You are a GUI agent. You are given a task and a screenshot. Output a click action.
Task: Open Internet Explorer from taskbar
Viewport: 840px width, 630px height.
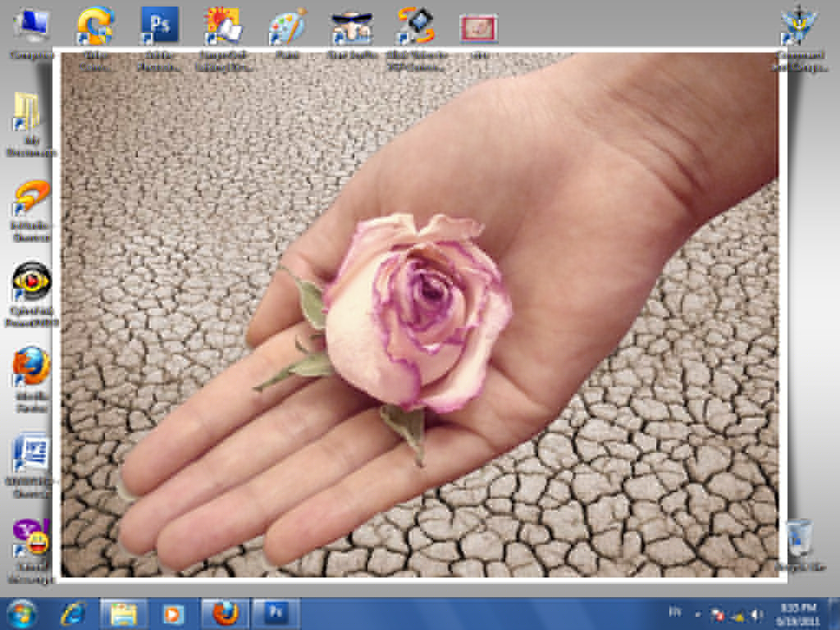[73, 614]
